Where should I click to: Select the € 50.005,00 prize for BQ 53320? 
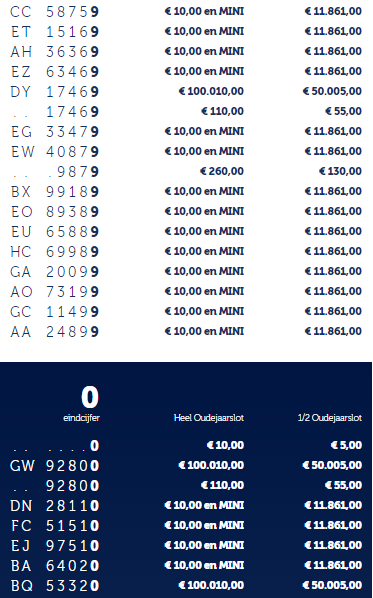pos(332,585)
